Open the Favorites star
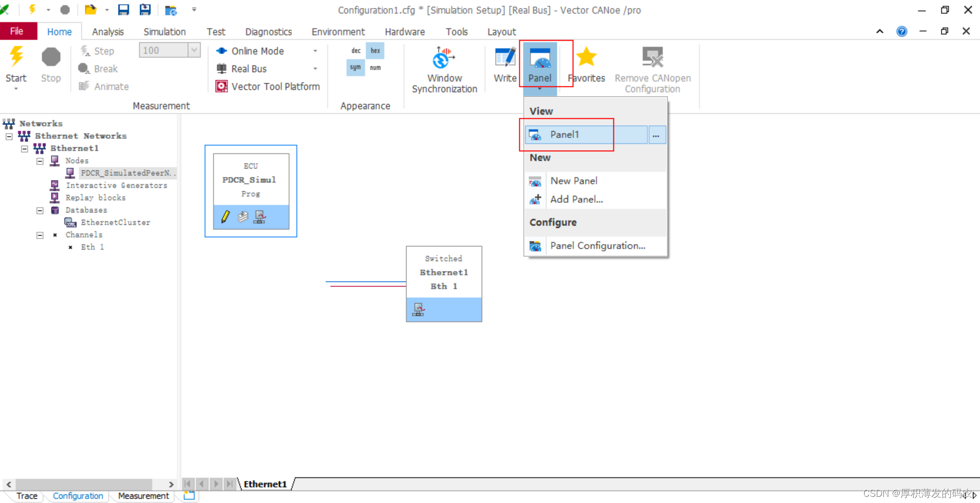The image size is (980, 503). click(x=586, y=65)
